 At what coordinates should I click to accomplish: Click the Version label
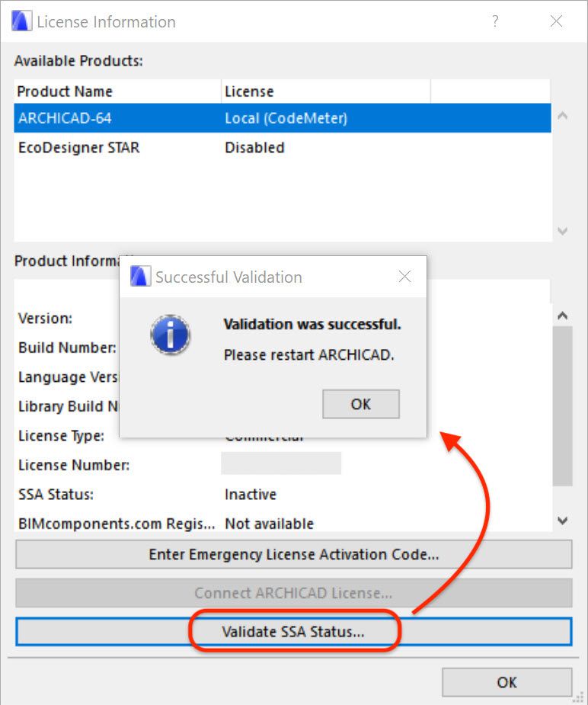(45, 319)
